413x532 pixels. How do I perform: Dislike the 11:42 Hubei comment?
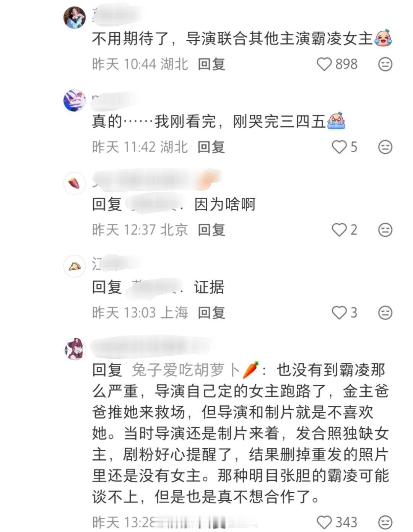385,147
